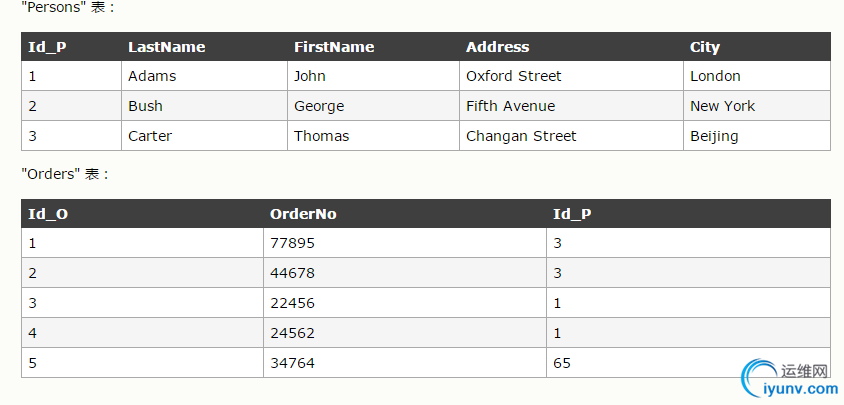
Task: Click the City column header
Action: 704,47
